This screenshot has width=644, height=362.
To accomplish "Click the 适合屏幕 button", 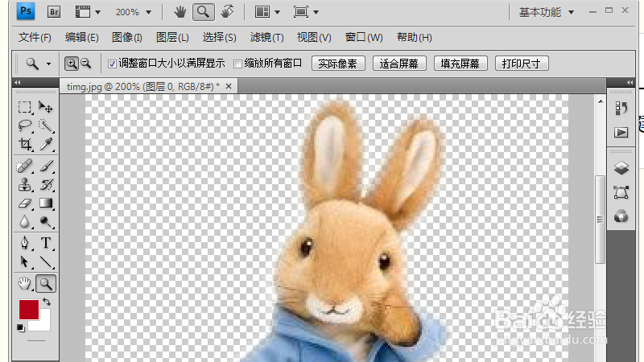I will click(399, 64).
